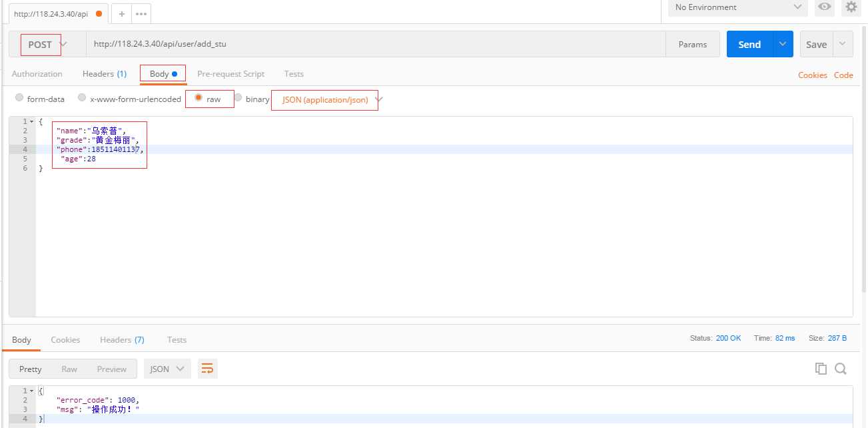The image size is (868, 428).
Task: Open the Cookies link
Action: 813,75
